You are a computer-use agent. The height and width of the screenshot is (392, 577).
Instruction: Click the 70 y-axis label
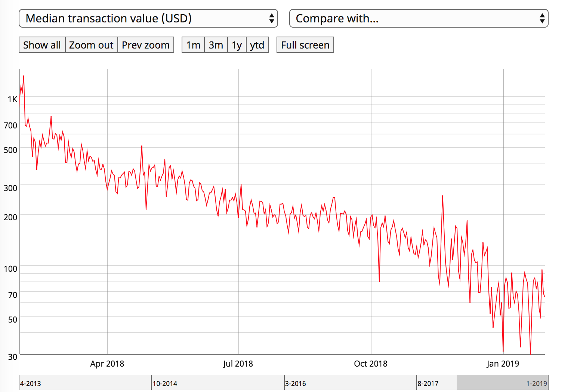pyautogui.click(x=13, y=295)
